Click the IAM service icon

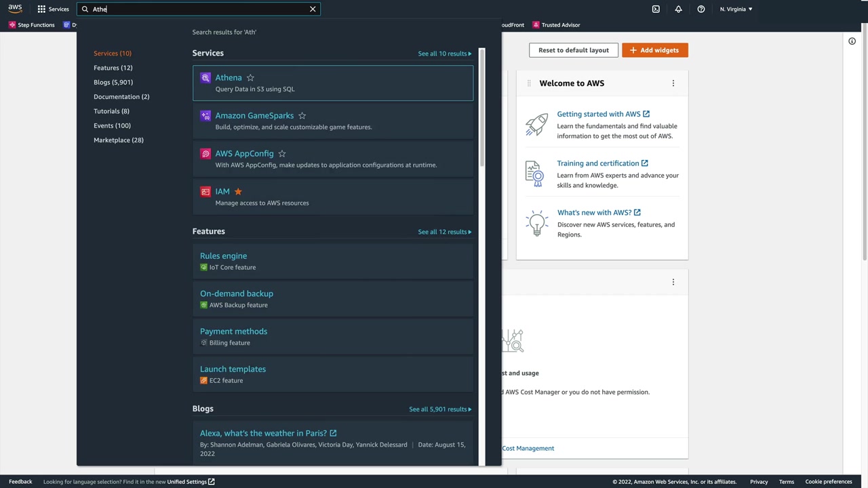point(205,192)
